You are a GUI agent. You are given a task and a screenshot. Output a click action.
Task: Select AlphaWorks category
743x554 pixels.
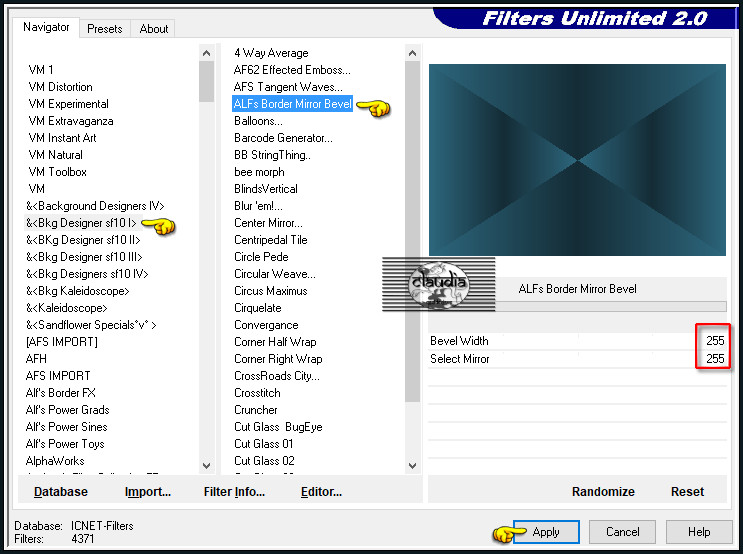coord(55,461)
